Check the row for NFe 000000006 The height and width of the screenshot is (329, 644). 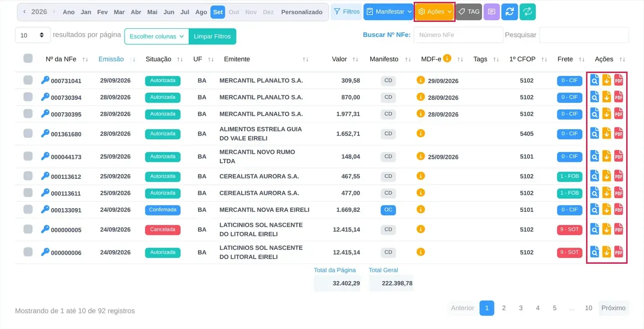tap(28, 252)
